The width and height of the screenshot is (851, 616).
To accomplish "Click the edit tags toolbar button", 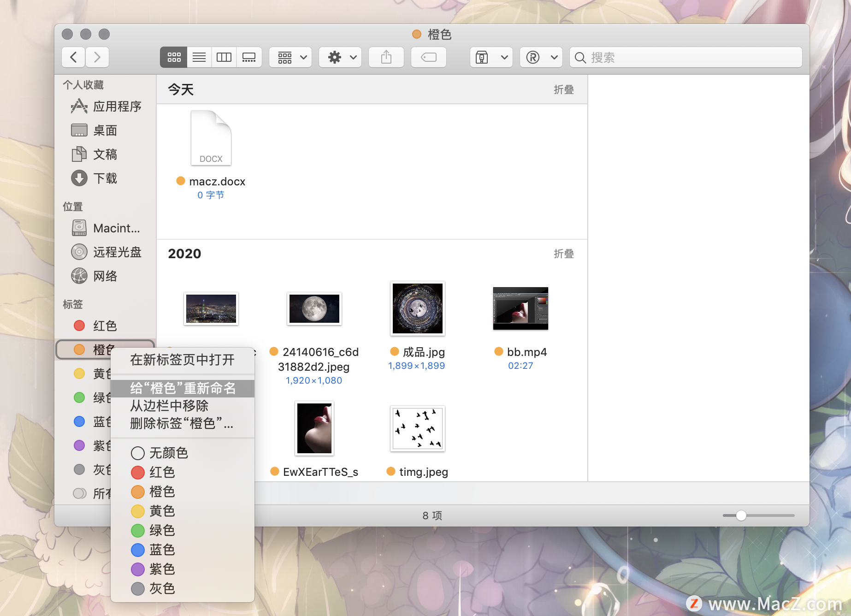I will tap(429, 57).
